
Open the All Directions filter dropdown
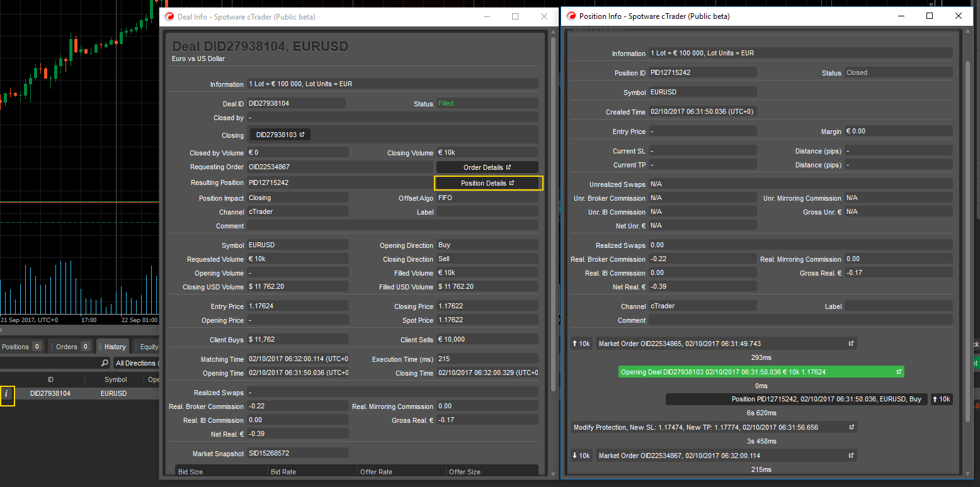tap(136, 363)
